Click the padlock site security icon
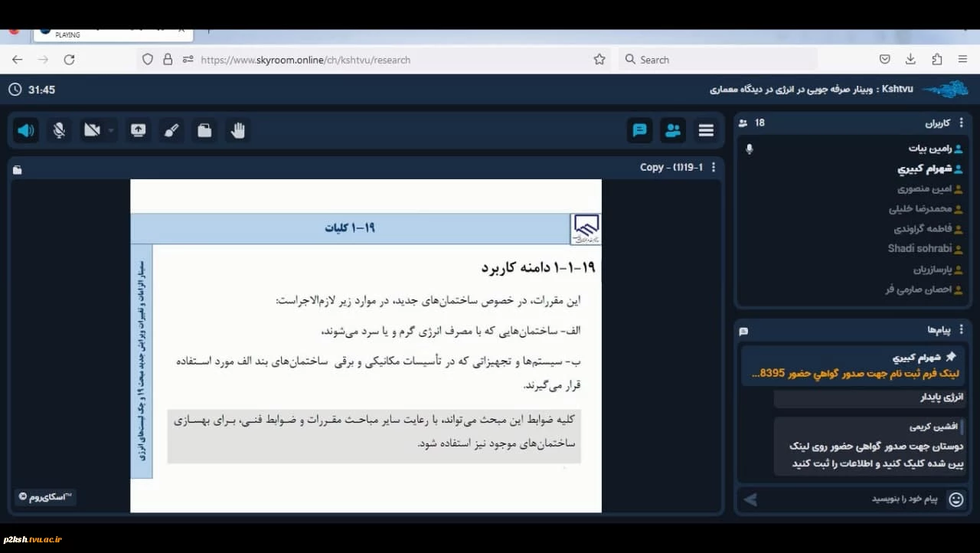 [168, 59]
